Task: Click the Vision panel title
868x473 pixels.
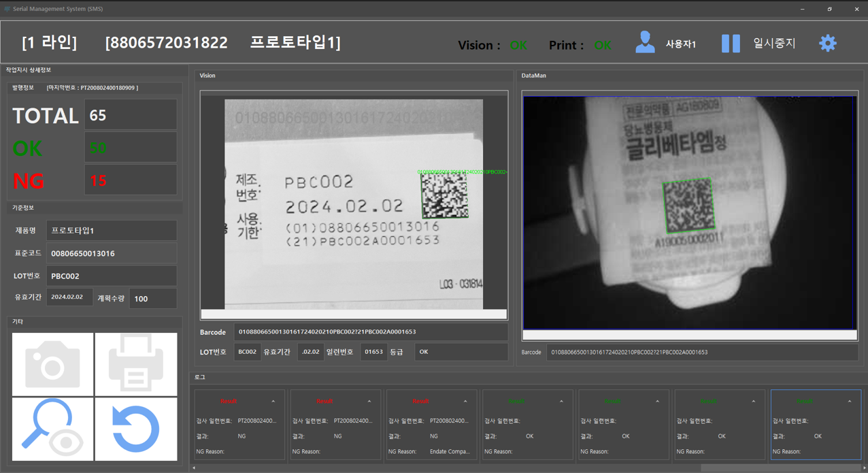Action: click(207, 76)
